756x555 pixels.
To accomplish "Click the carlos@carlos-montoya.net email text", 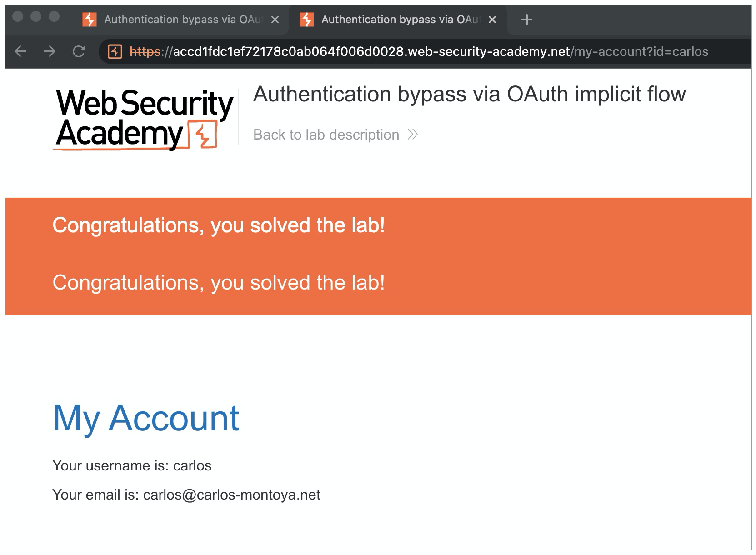I will [231, 495].
